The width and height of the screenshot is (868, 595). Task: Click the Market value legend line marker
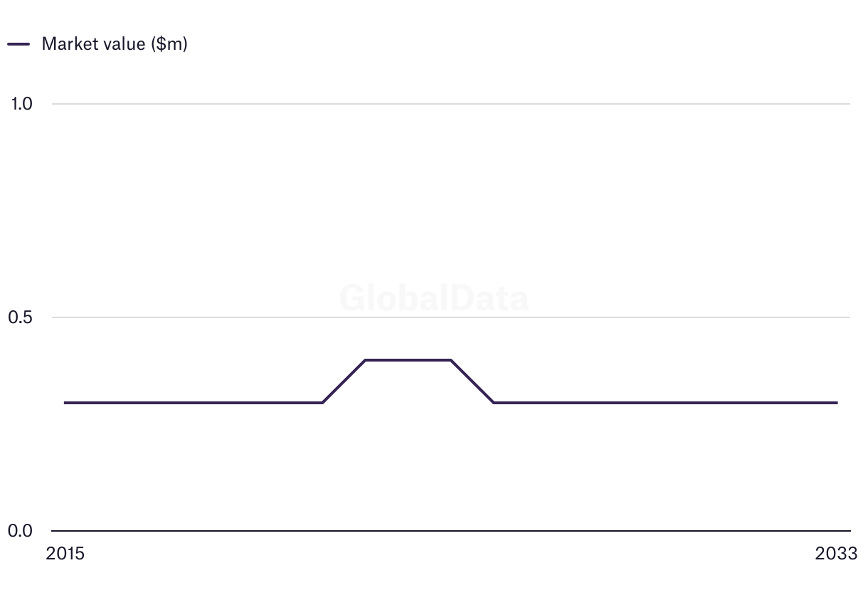coord(18,44)
